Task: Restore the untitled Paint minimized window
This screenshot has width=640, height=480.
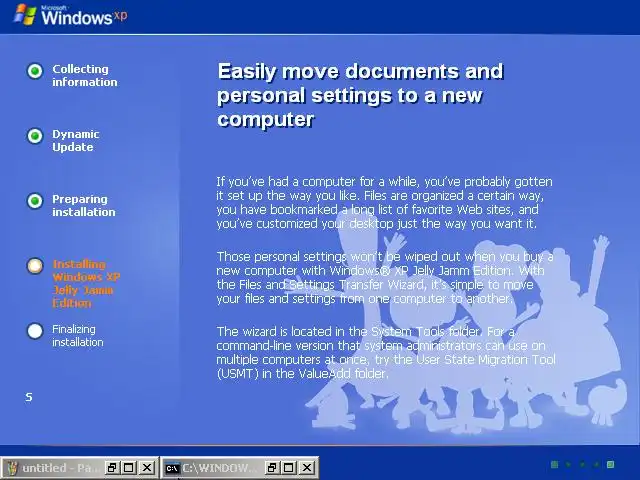Action: 111,468
